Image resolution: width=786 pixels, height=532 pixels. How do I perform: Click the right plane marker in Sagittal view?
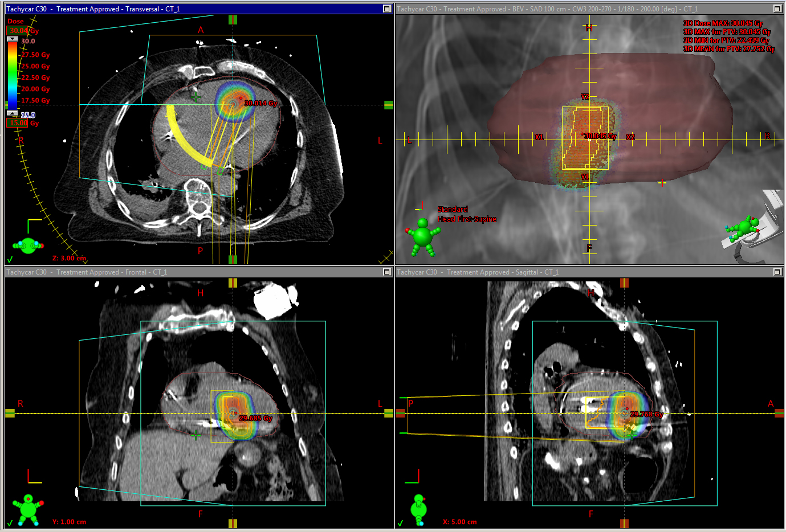pyautogui.click(x=779, y=414)
